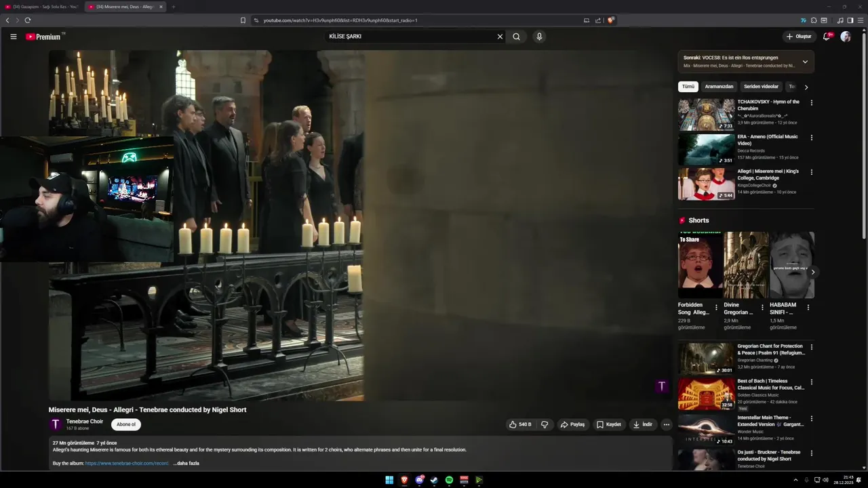Dislike the video with thumbs down
The width and height of the screenshot is (868, 488).
(545, 424)
